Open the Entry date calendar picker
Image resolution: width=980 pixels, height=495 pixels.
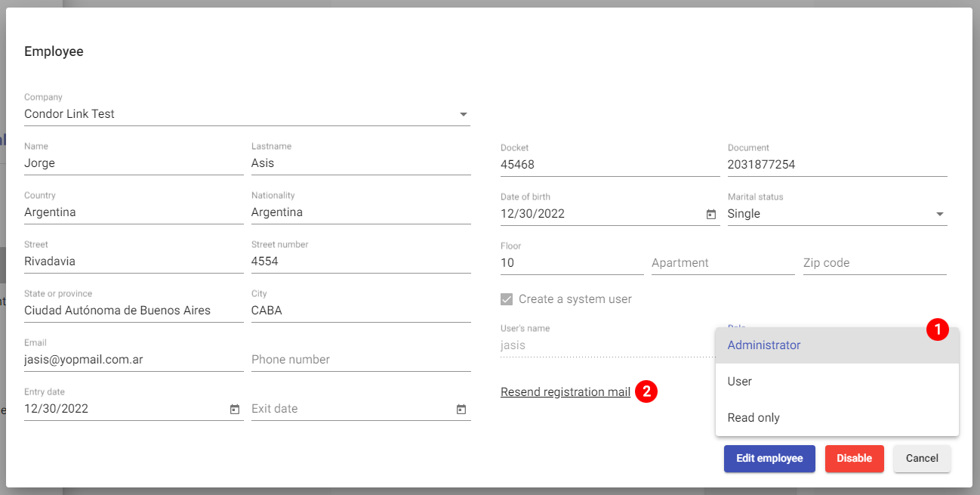point(235,409)
